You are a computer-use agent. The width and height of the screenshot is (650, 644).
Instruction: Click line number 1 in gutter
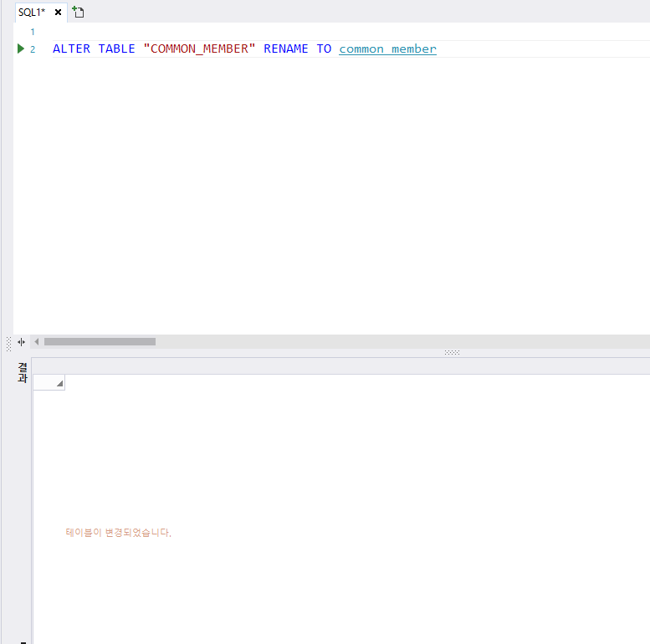tap(33, 32)
